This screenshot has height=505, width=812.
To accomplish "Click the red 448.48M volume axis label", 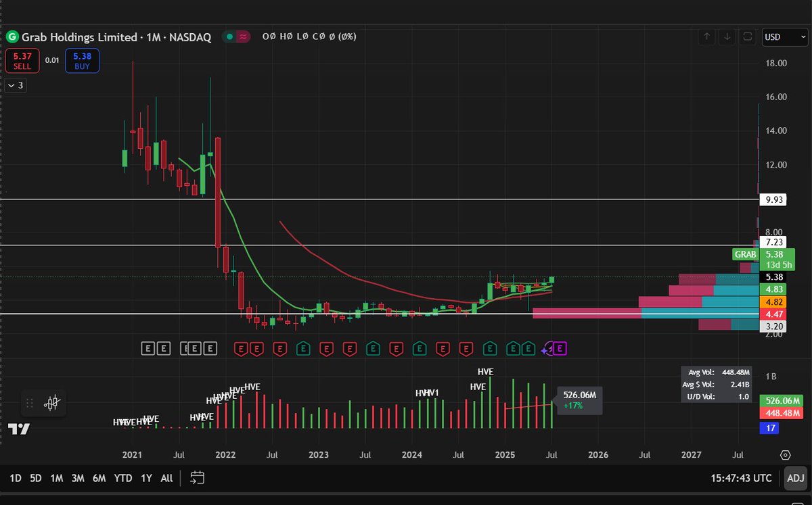I will pyautogui.click(x=780, y=413).
